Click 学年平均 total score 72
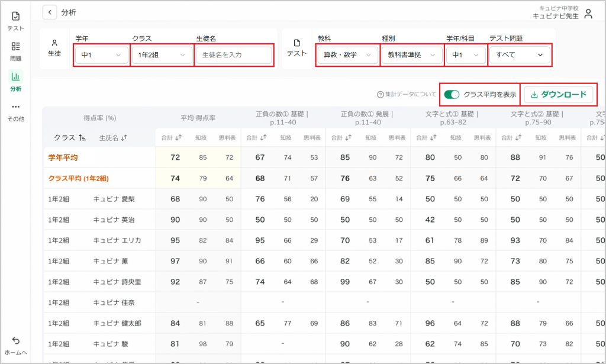 [x=175, y=157]
